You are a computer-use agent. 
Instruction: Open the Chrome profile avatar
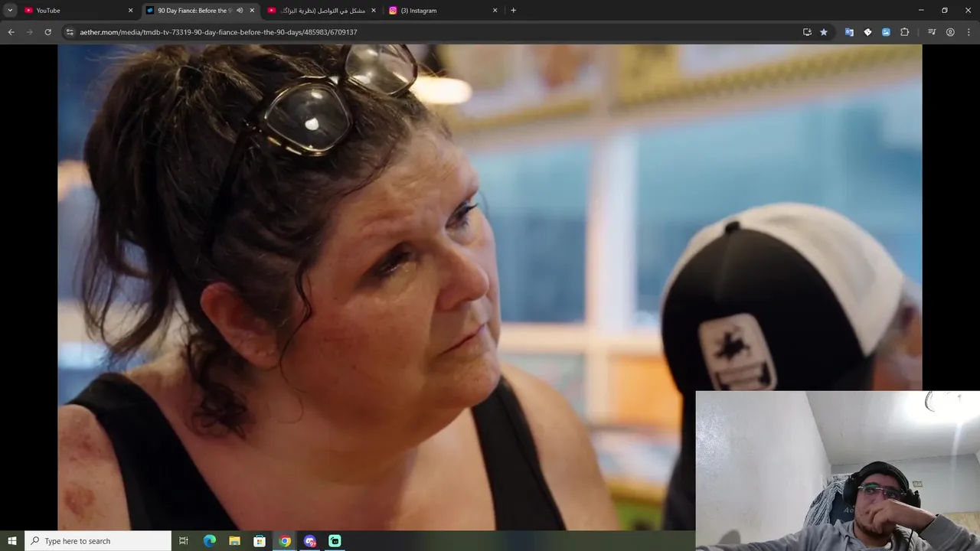pos(950,32)
